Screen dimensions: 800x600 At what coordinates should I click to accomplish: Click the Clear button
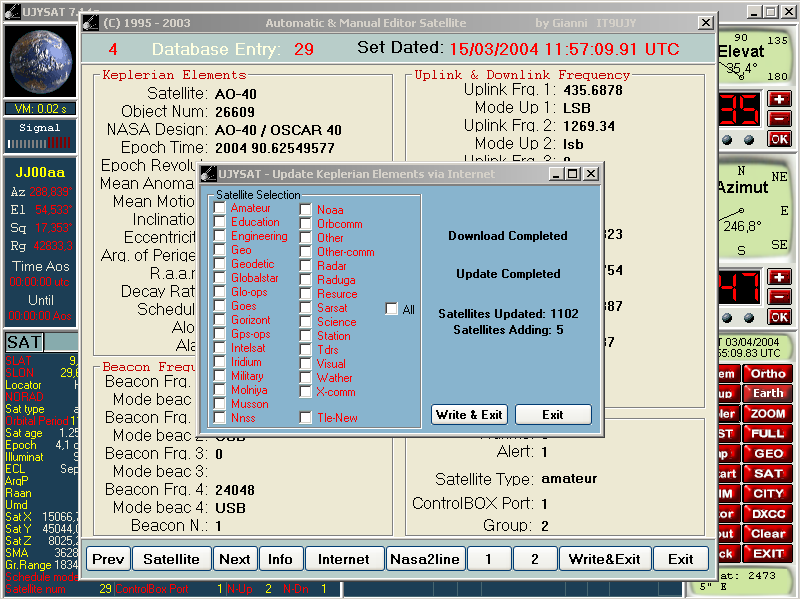click(x=768, y=534)
